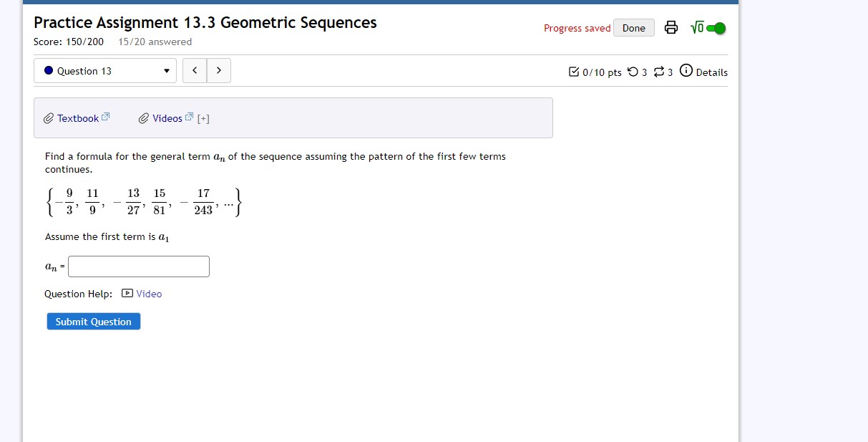Viewport: 868px width, 442px height.
Task: Click the printer icon to print assignment
Action: pos(670,28)
